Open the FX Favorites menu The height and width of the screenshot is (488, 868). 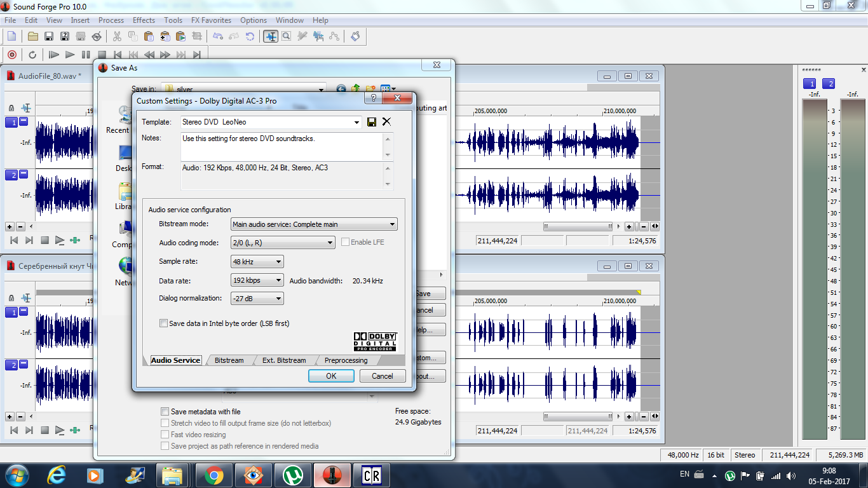point(211,20)
